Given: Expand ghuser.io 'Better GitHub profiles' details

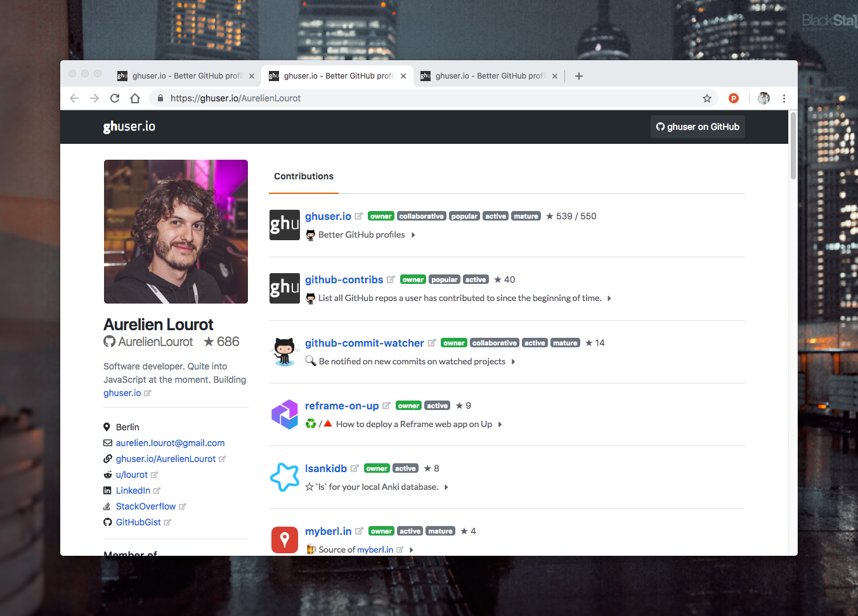Looking at the screenshot, I should click(413, 235).
